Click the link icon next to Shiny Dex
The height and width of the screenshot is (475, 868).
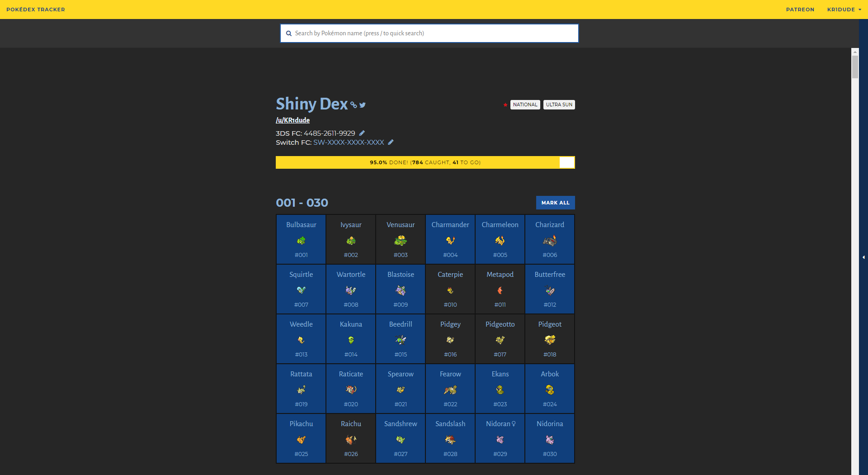click(x=354, y=104)
